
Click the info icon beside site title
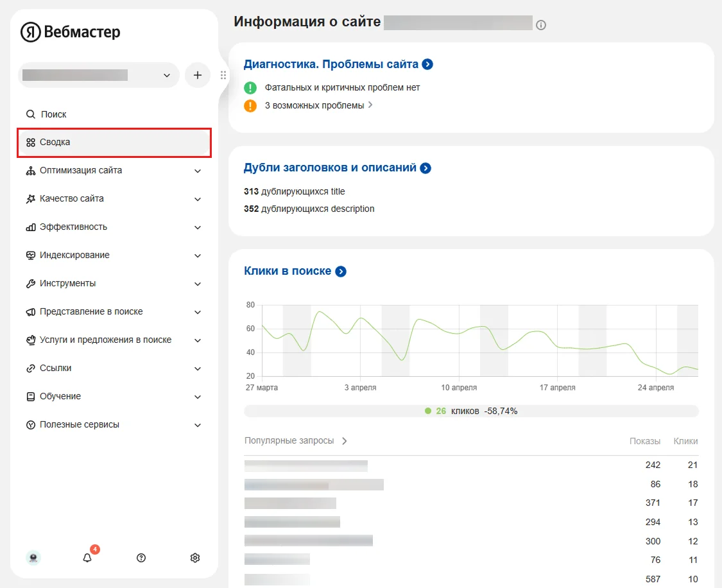[541, 25]
